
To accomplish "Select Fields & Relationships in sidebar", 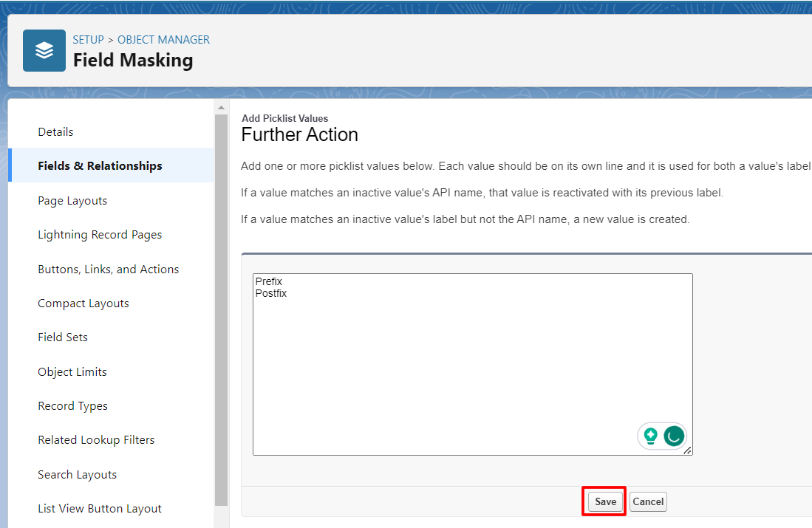I will point(100,166).
